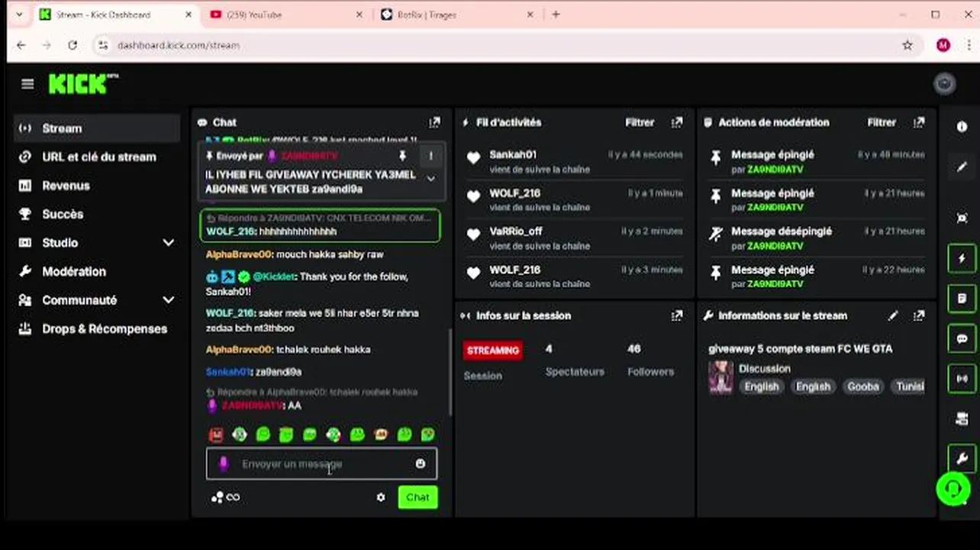Image resolution: width=980 pixels, height=550 pixels.
Task: Click the Gooba tag
Action: click(x=862, y=387)
